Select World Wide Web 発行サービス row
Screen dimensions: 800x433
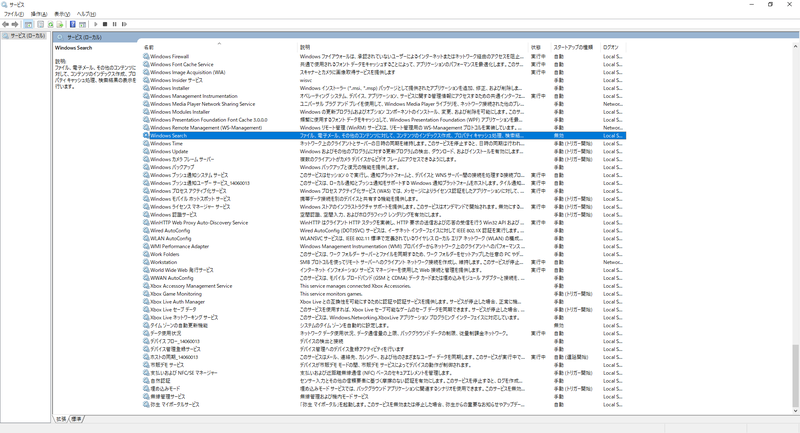[384, 270]
